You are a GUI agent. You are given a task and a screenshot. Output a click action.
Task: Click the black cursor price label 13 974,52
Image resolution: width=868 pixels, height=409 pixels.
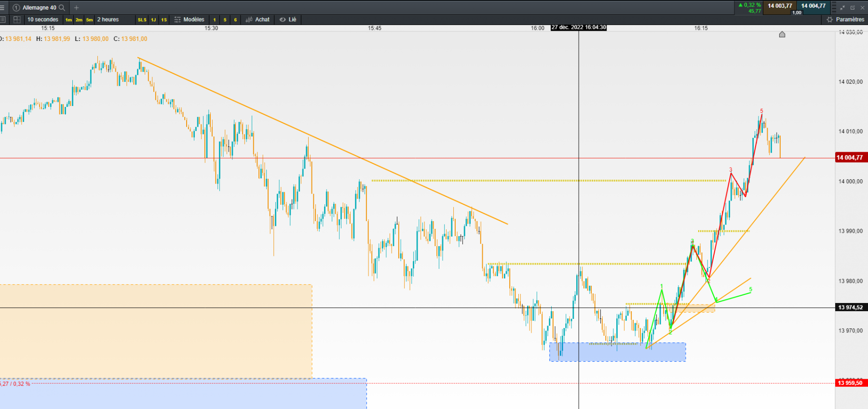click(851, 307)
